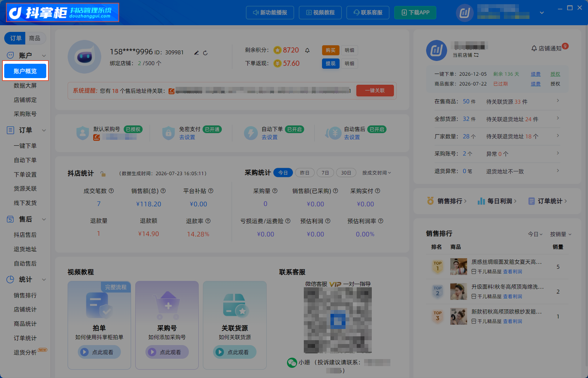This screenshot has height=378, width=588.
Task: Click the 抖掌柜 logo in the header
Action: pos(63,13)
